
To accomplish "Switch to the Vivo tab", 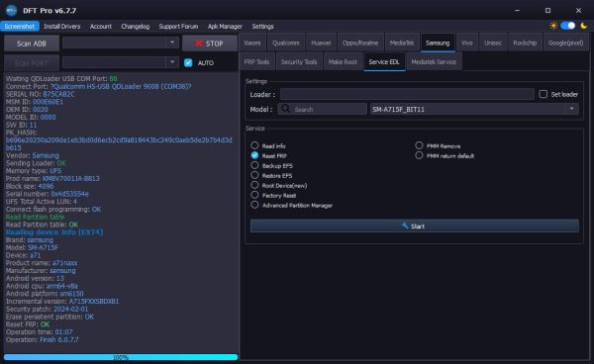I will click(467, 43).
